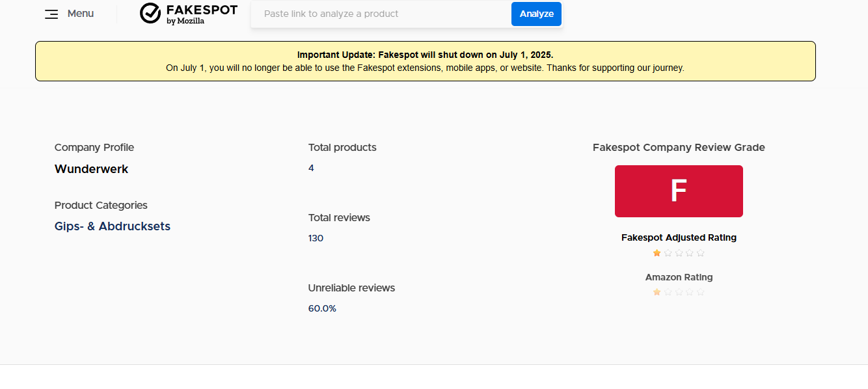
Task: Select total reviews value 130
Action: (316, 238)
